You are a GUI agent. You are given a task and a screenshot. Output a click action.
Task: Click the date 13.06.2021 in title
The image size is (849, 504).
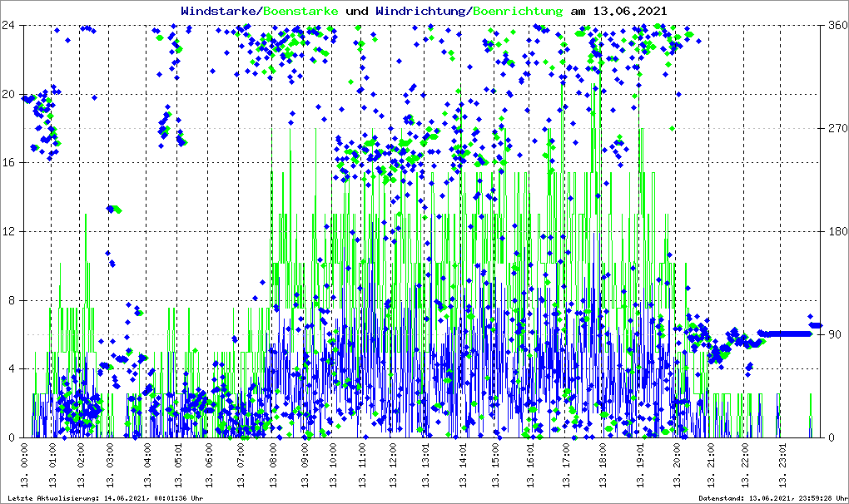tap(629, 11)
